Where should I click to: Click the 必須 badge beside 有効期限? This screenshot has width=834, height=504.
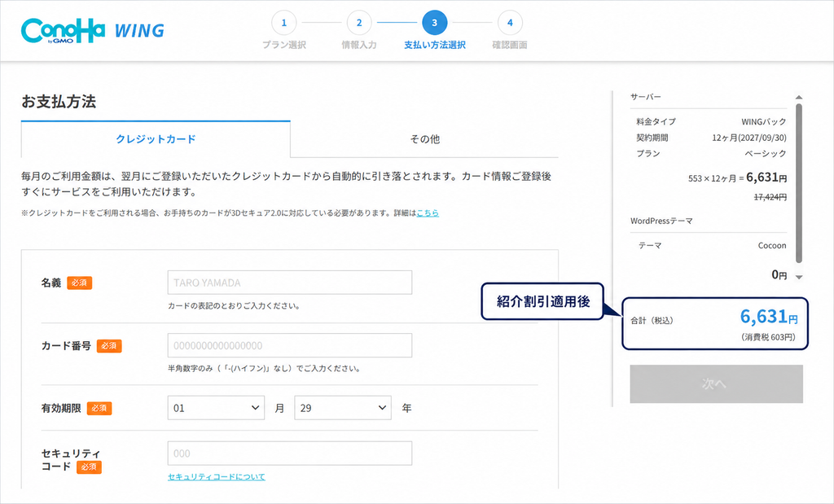[99, 408]
